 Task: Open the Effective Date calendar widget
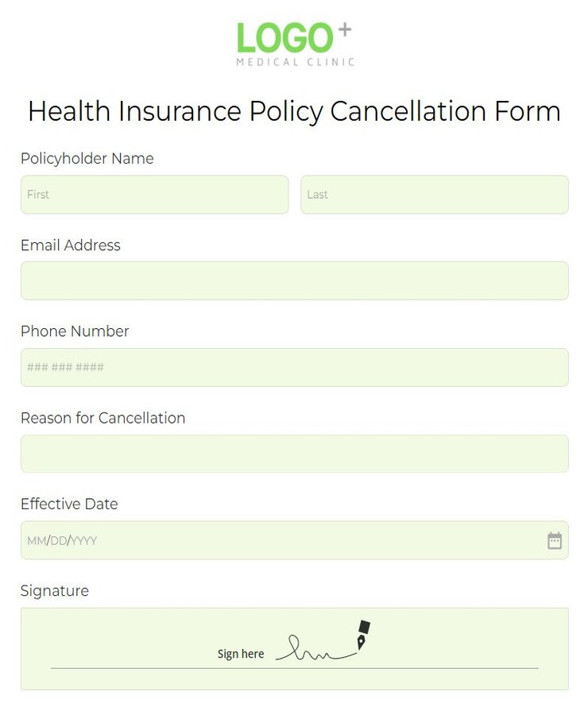(x=556, y=540)
